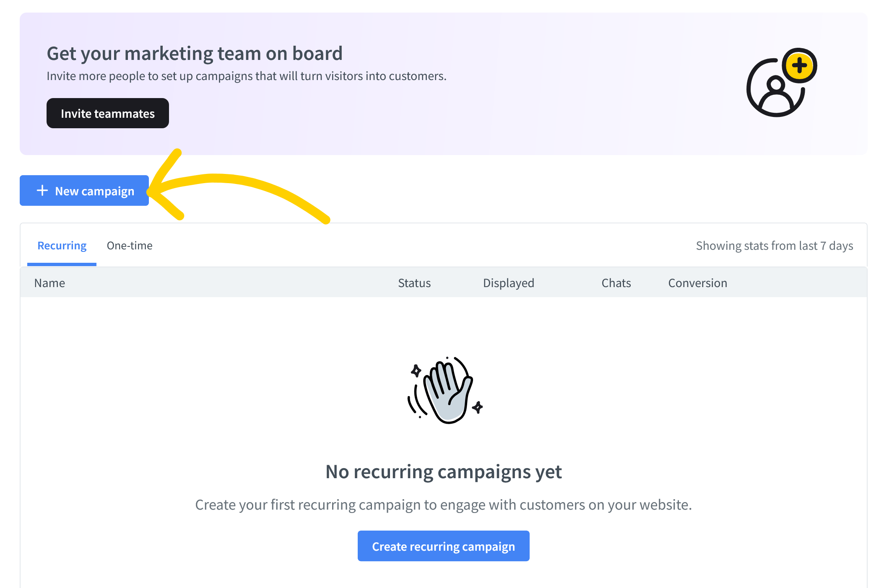Click the Chats column header
This screenshot has width=884, height=588.
616,283
